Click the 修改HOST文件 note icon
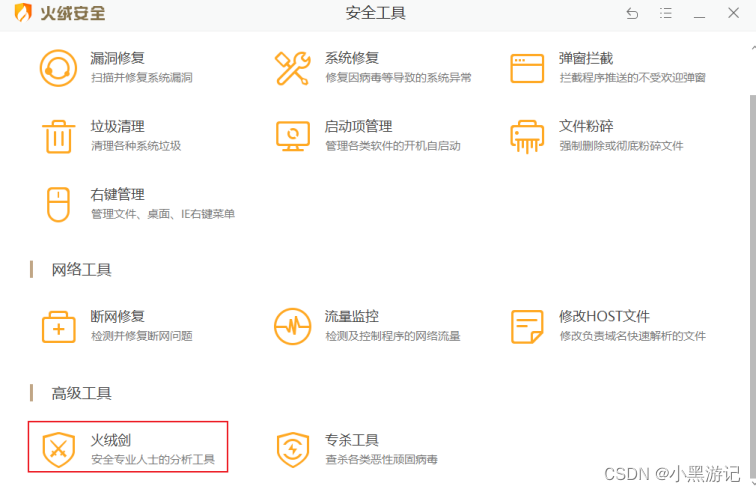The image size is (756, 492). pos(527,327)
